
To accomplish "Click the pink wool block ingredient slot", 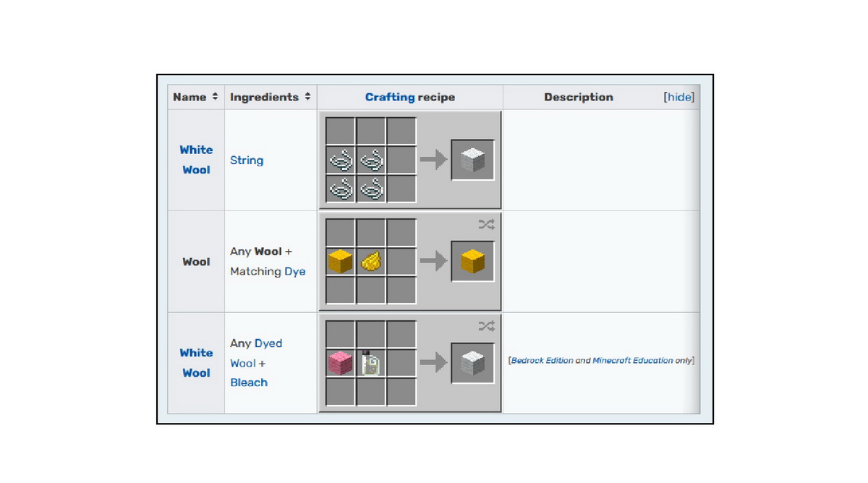I will [x=340, y=363].
